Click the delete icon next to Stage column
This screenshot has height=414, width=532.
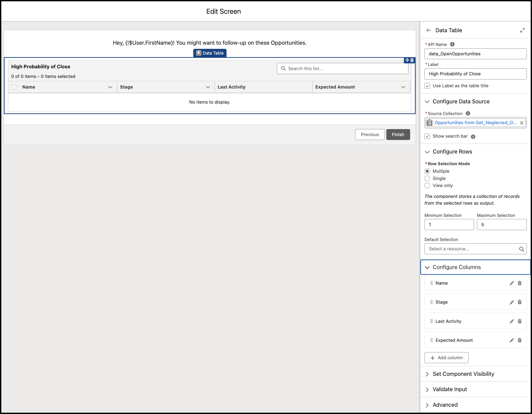click(x=520, y=302)
